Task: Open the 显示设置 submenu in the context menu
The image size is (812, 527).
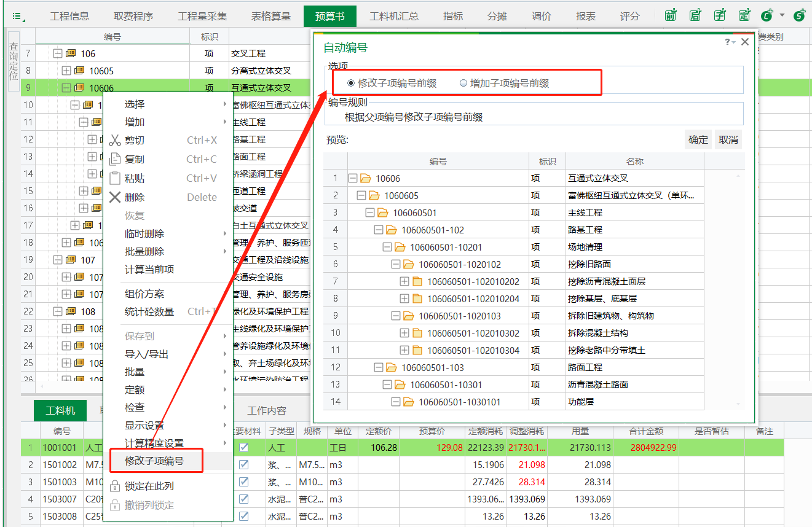Action: [x=144, y=425]
